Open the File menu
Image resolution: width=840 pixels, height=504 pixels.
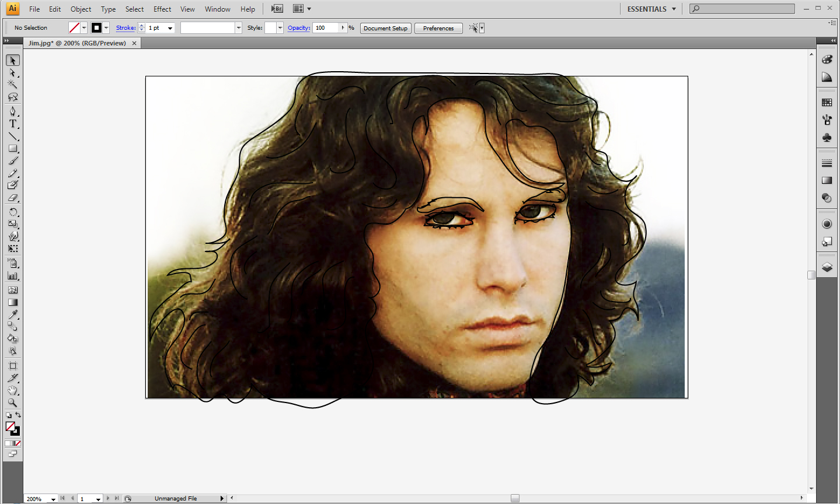(34, 9)
